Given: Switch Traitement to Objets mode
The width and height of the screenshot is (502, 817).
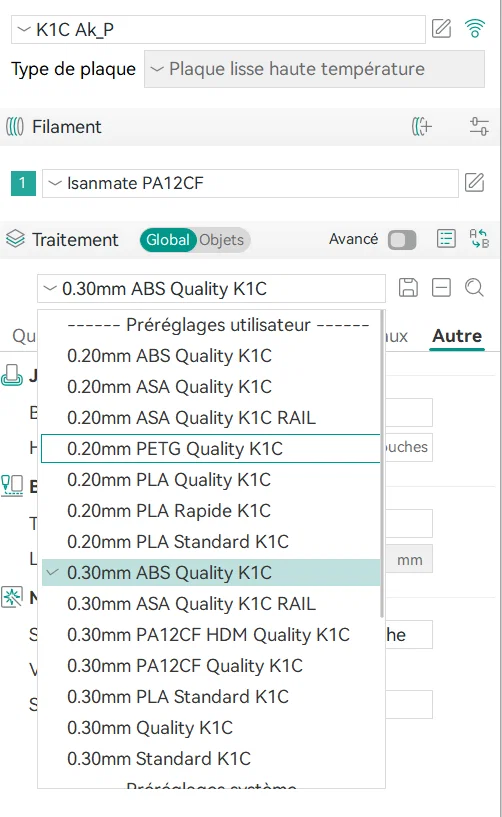Looking at the screenshot, I should (221, 240).
